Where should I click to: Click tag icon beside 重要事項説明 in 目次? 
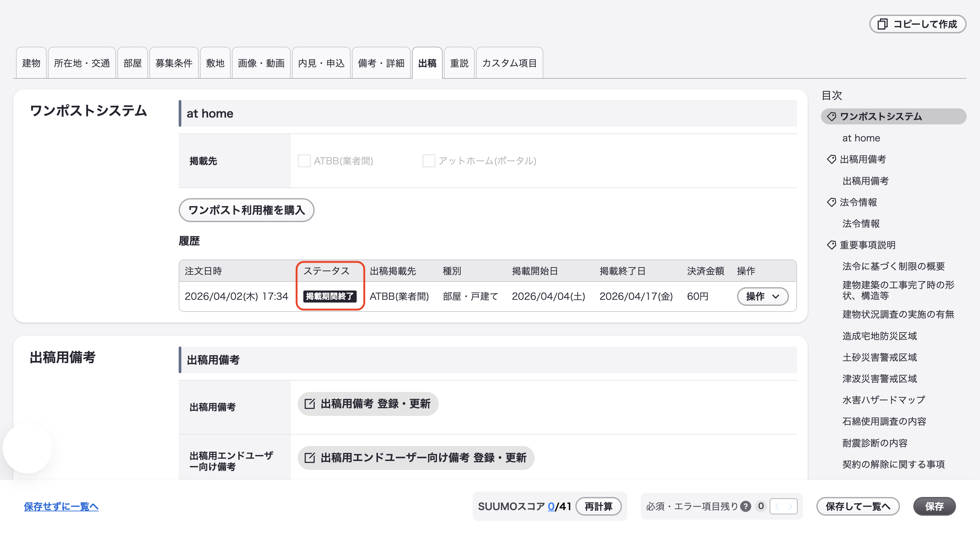pos(831,245)
